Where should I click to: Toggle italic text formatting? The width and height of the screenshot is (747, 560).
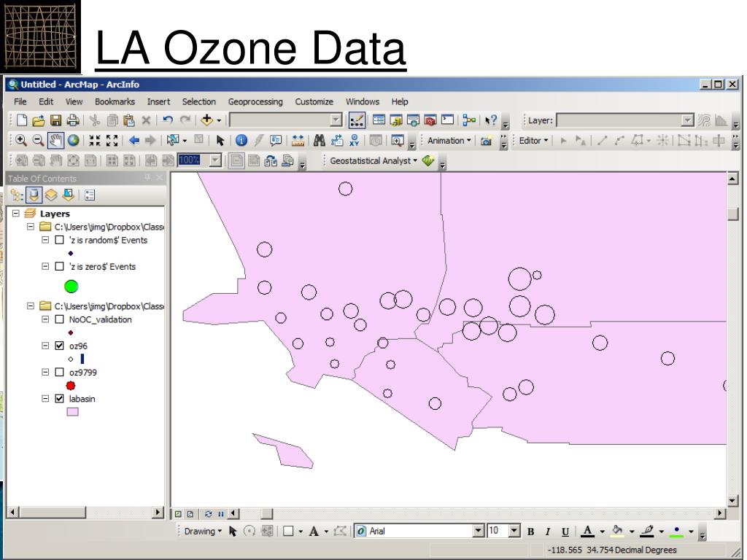point(548,532)
